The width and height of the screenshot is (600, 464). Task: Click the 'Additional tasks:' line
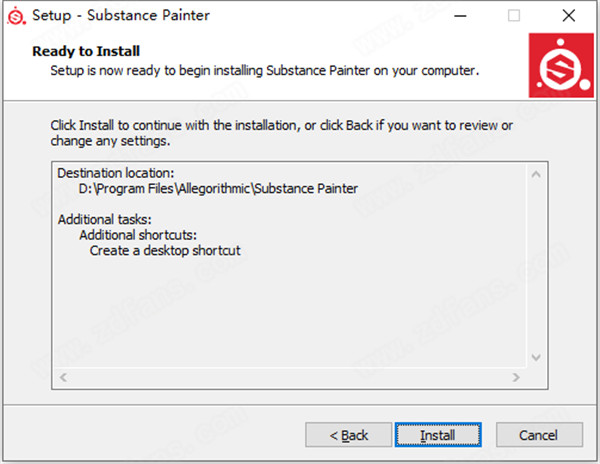(x=104, y=220)
